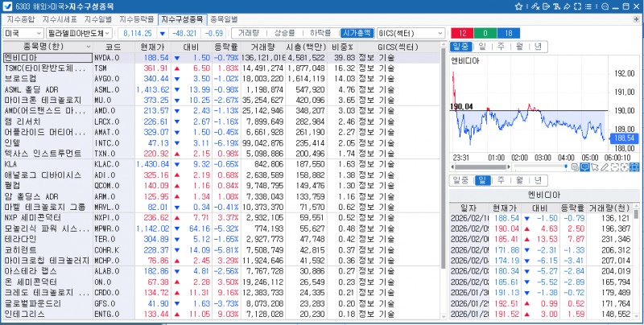This screenshot has height=325, width=644.
Task: Select the 코히런트 row
Action: click(x=221, y=250)
